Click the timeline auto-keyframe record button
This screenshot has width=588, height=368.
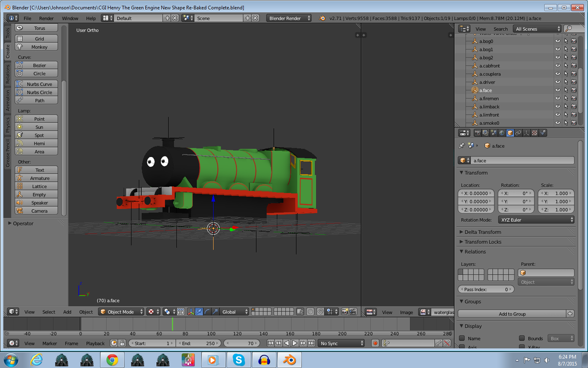(375, 343)
